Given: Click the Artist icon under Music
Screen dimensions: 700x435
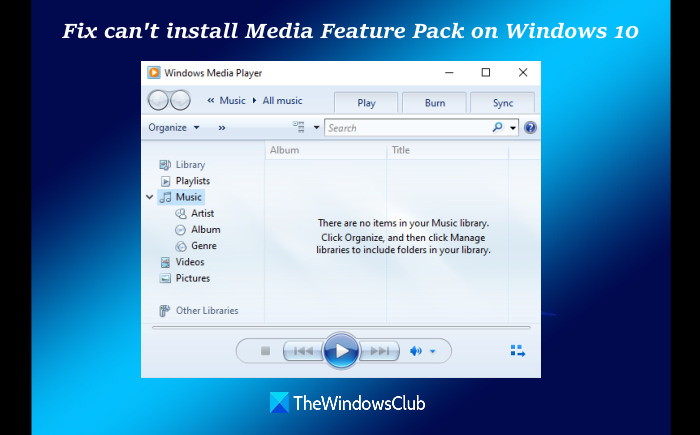Looking at the screenshot, I should point(181,213).
